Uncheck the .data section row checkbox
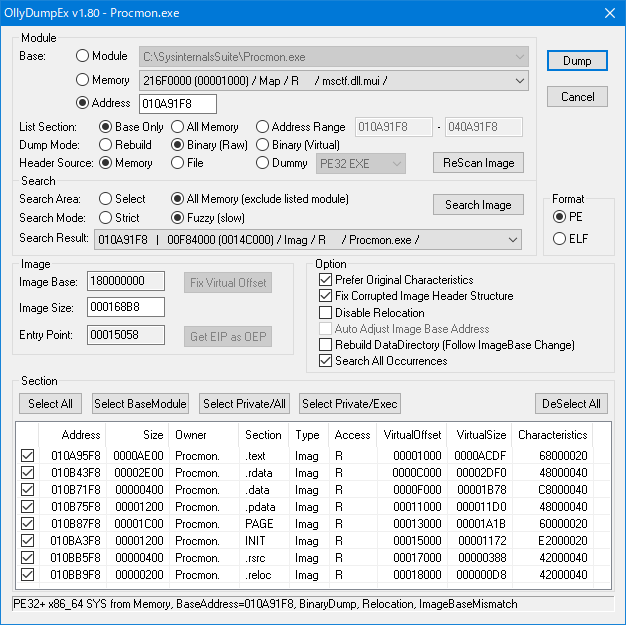This screenshot has width=626, height=625. click(28, 490)
